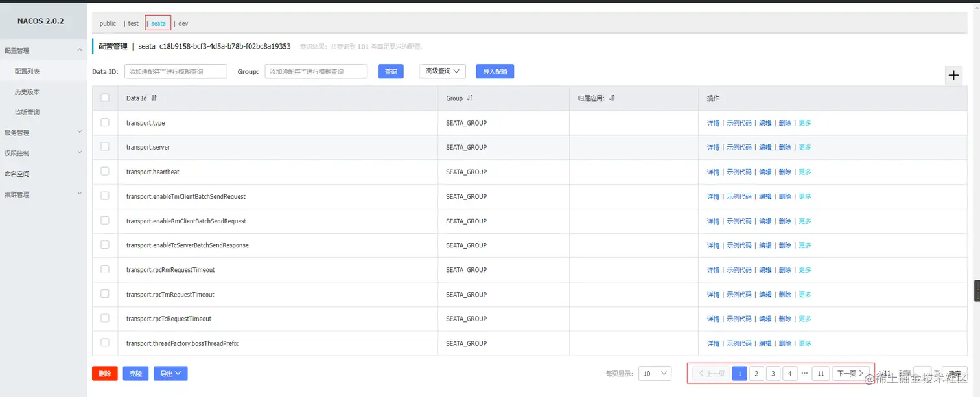This screenshot has height=397, width=980.
Task: Go to page 11
Action: [x=821, y=374]
